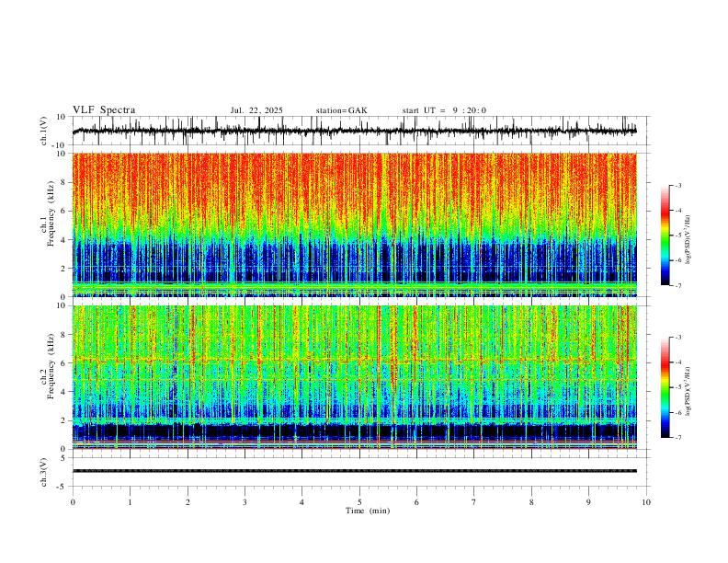Select the "start UT = 9 : 20: 0" text

444,110
